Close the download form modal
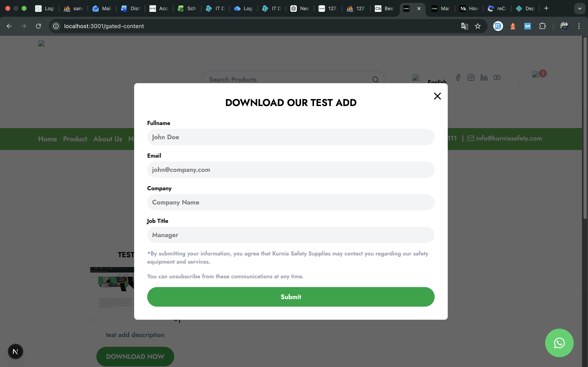Screen dimensions: 588x367 [437, 96]
